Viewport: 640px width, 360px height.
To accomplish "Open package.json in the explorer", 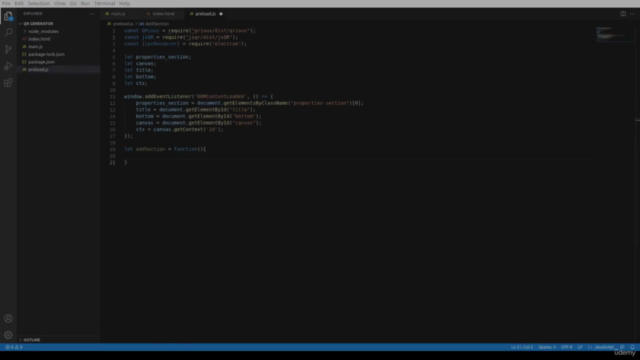I will tap(41, 62).
